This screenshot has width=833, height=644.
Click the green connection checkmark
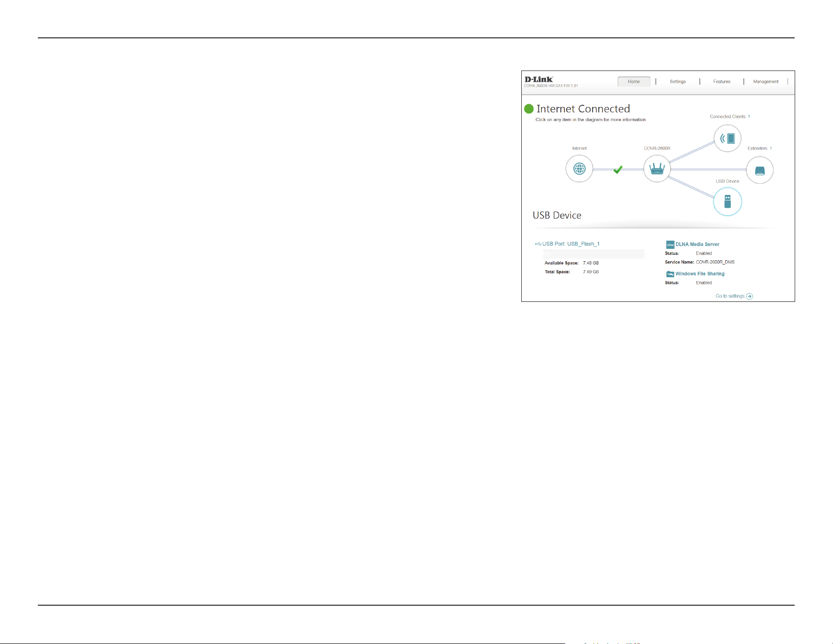[x=618, y=169]
